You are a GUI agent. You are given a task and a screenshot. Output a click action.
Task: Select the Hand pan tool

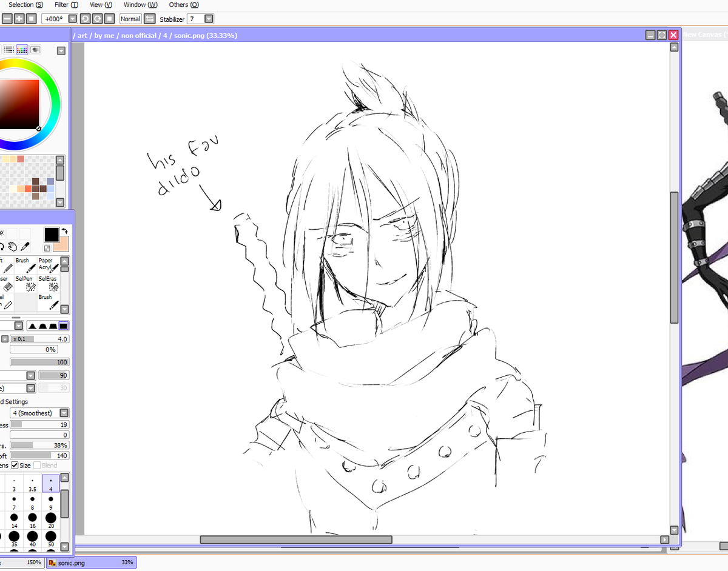(x=13, y=246)
